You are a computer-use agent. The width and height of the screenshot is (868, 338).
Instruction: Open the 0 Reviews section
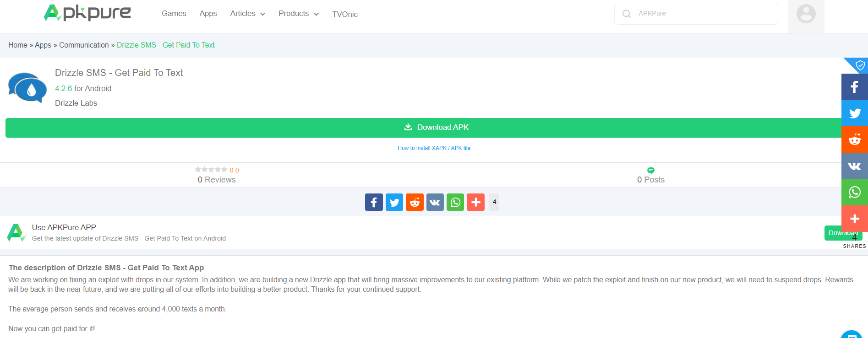point(217,180)
